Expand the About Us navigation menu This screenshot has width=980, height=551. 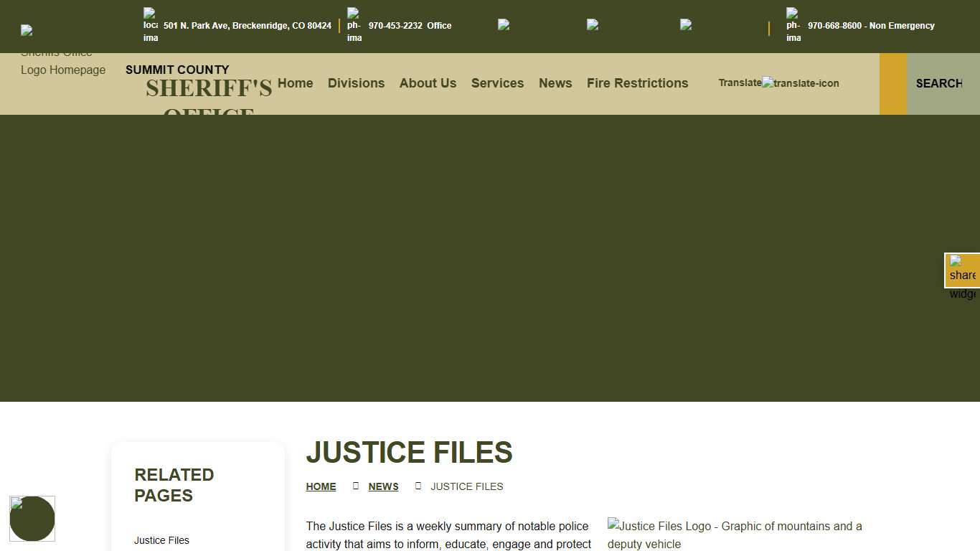428,83
